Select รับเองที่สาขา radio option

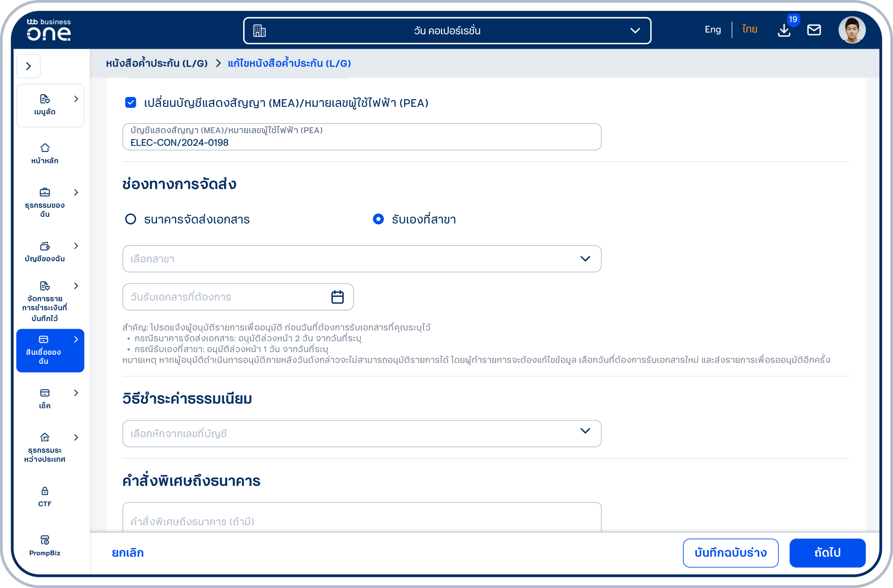(378, 219)
